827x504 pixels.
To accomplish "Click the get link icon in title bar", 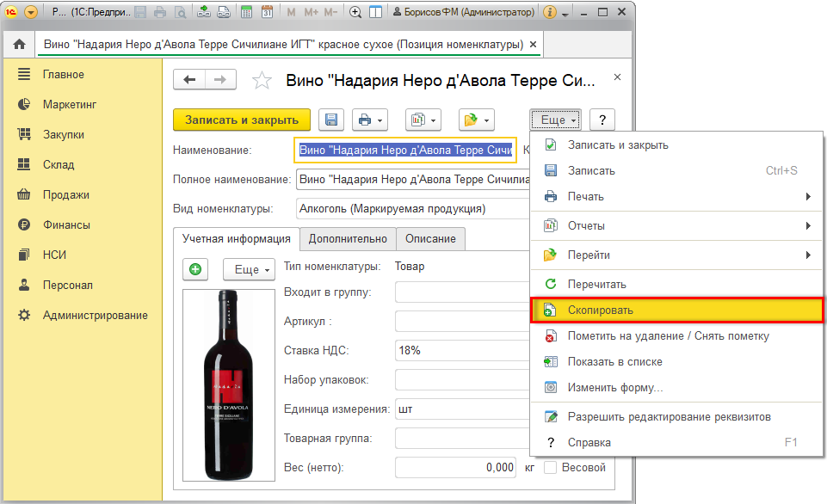I will (x=204, y=11).
